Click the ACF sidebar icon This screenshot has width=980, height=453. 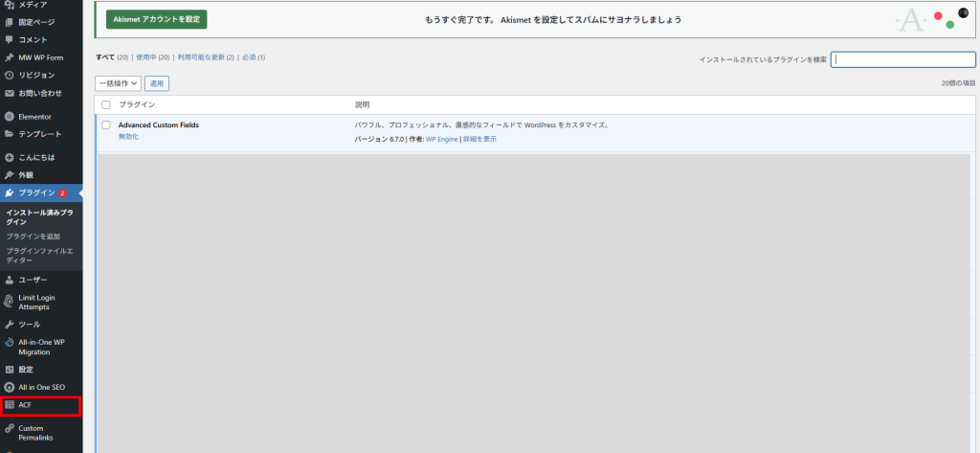[10, 405]
